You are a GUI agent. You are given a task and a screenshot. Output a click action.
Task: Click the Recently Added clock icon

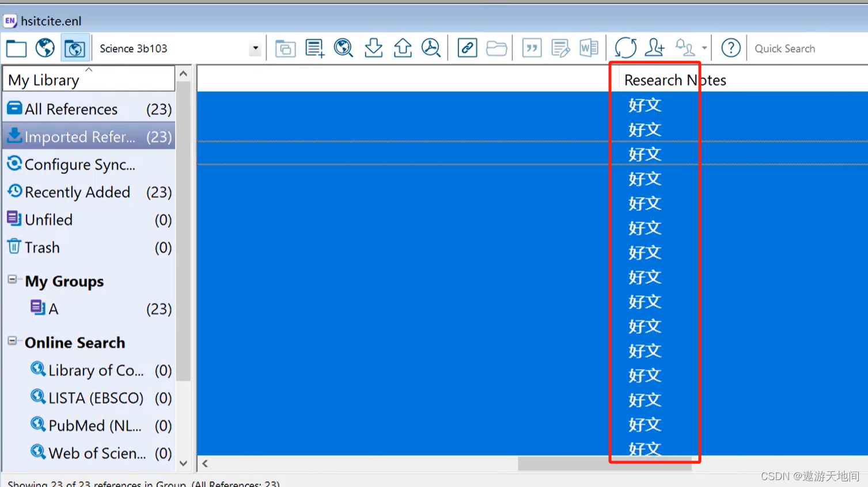(14, 191)
